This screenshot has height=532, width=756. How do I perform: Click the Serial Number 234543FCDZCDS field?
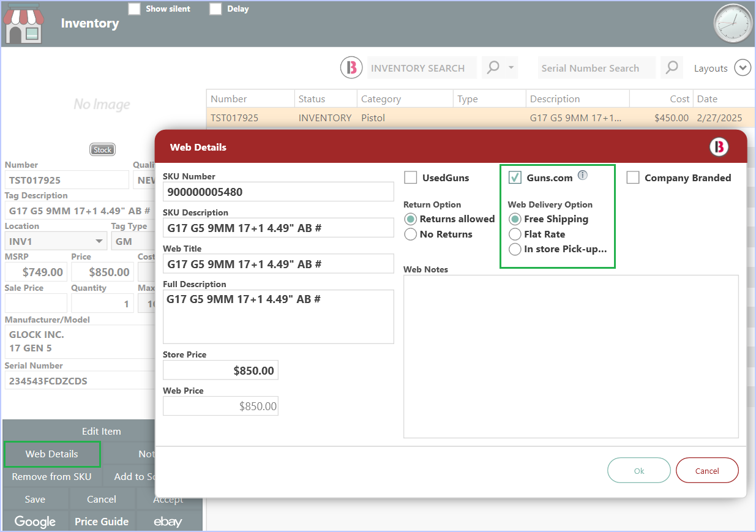[x=80, y=381]
